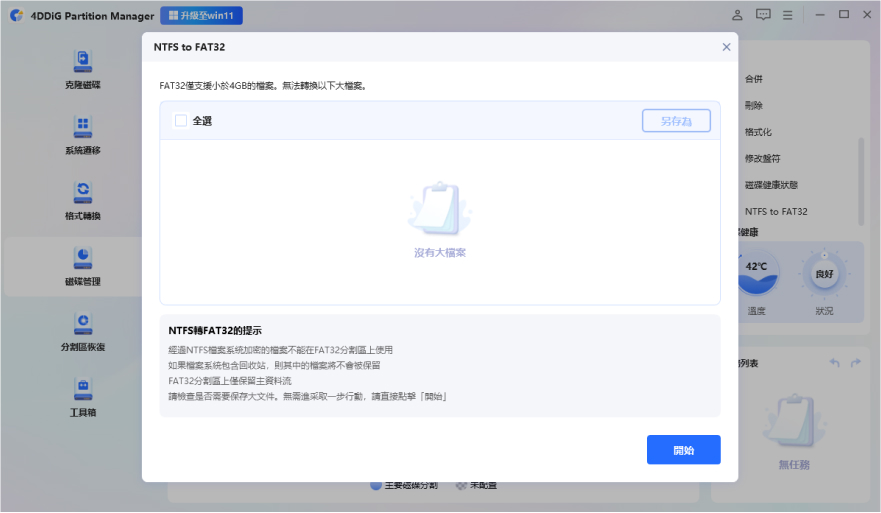Click the undo arrow in task list
Screen dimensions: 881x513
click(834, 363)
